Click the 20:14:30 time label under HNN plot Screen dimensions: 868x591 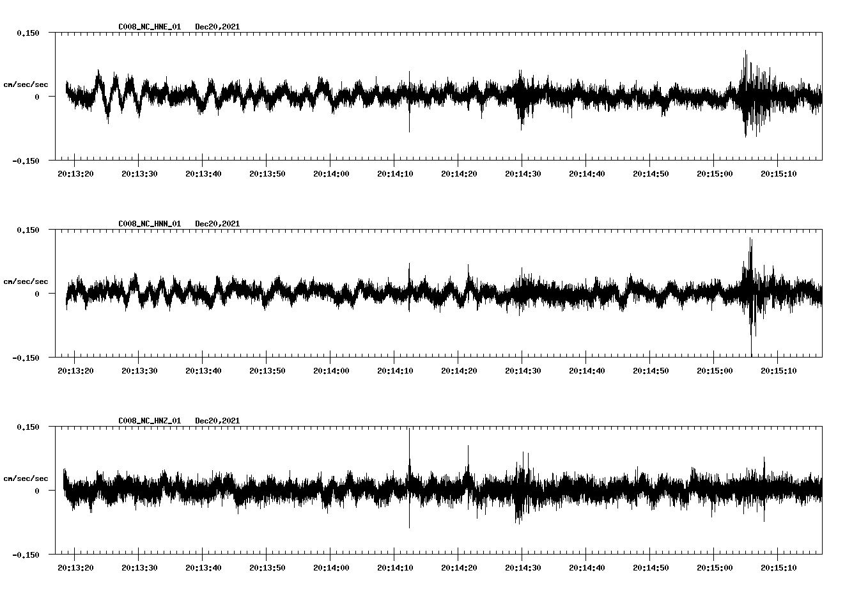523,371
